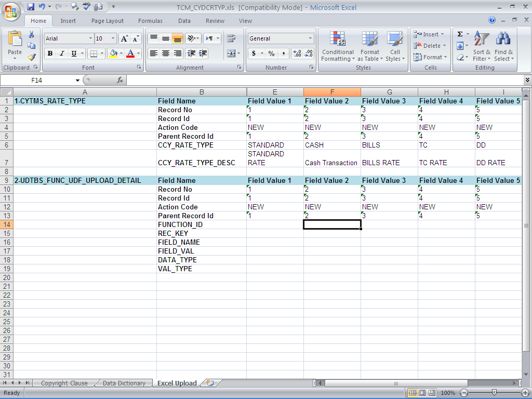
Task: Increase font size with Grow Font
Action: 124,38
